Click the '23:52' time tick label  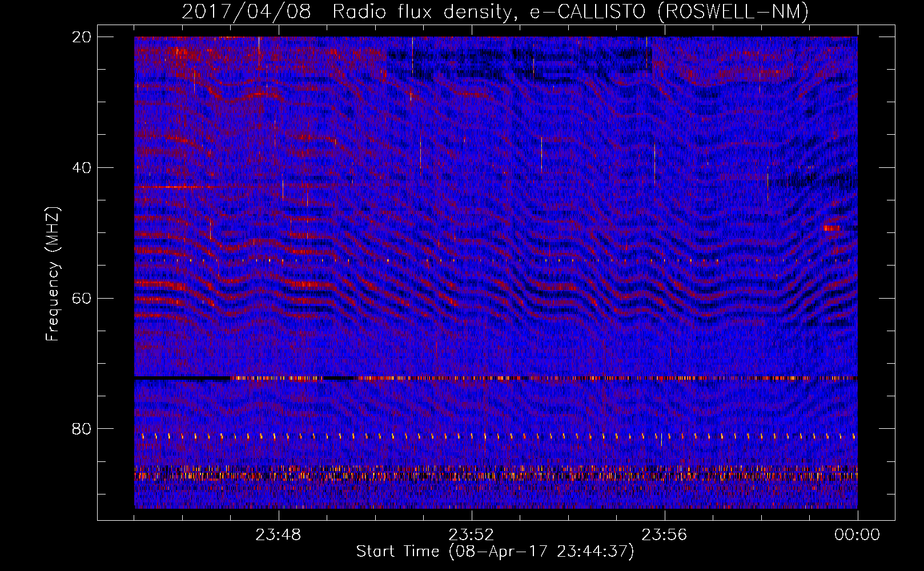tap(471, 535)
